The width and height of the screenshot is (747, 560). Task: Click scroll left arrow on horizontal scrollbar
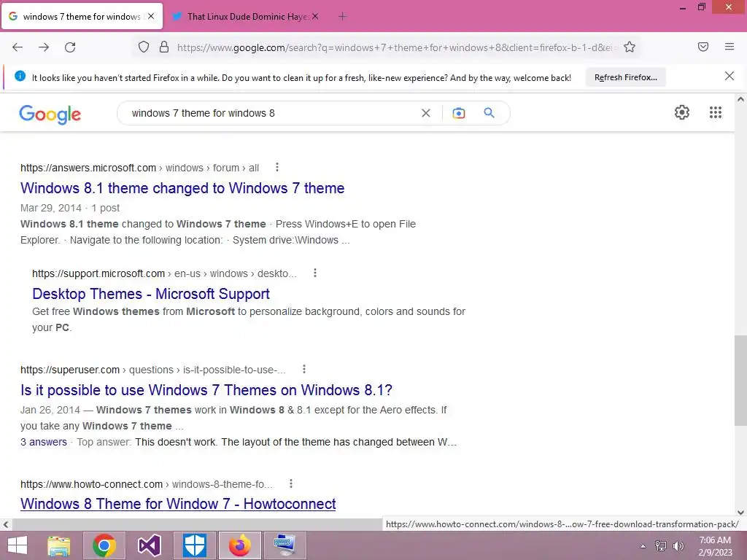[x=5, y=524]
